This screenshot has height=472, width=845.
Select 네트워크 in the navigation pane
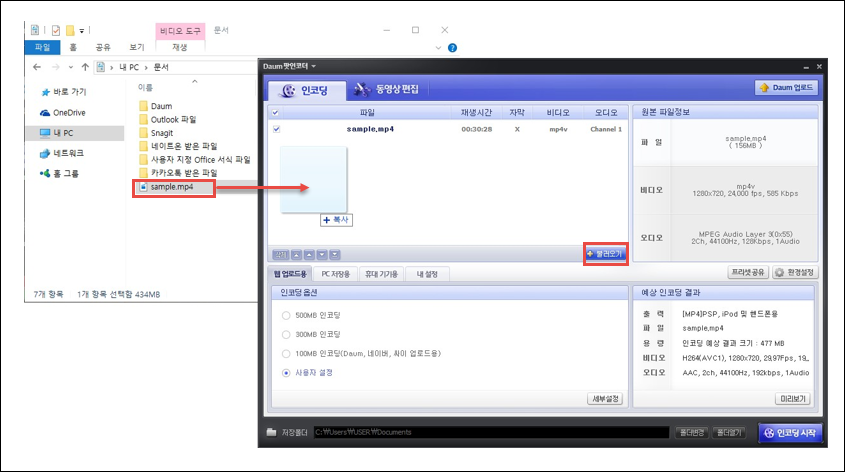click(62, 154)
